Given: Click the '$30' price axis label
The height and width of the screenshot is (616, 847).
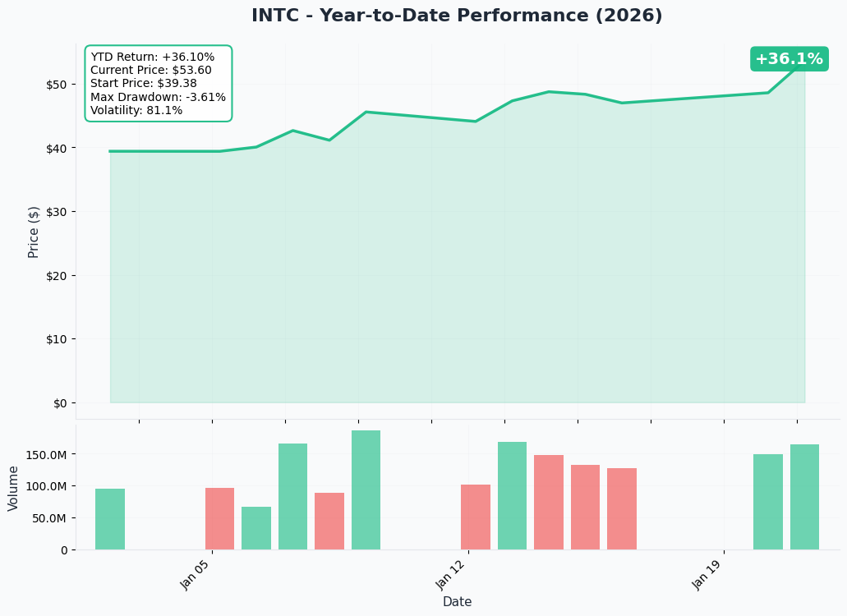Looking at the screenshot, I should [57, 212].
